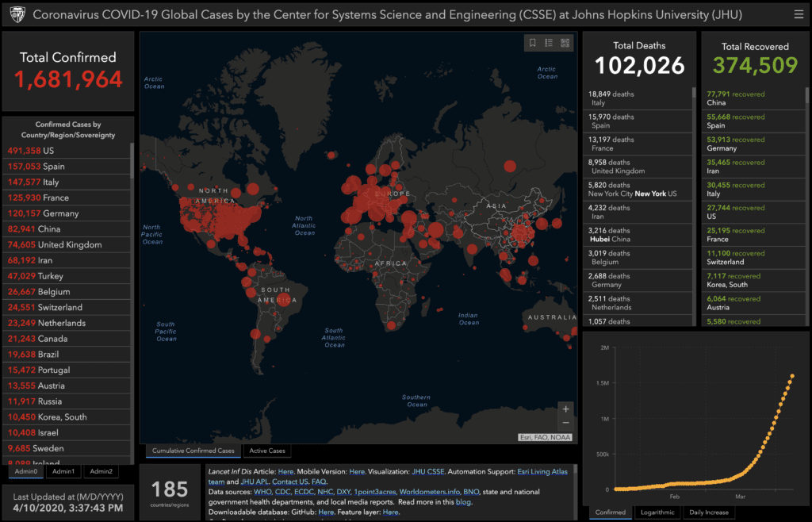
Task: Select the 6,064 recovered Austria entry
Action: tap(753, 303)
